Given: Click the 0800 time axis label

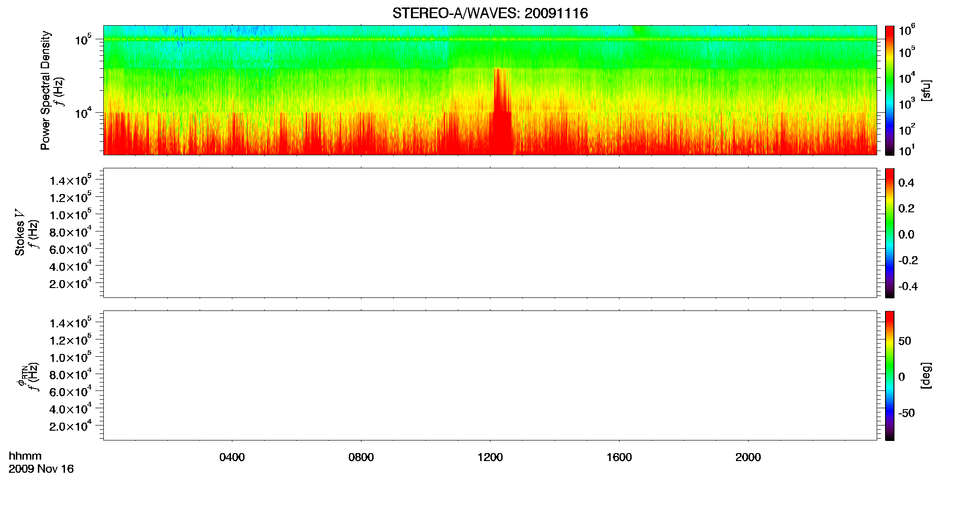Looking at the screenshot, I should 361,457.
